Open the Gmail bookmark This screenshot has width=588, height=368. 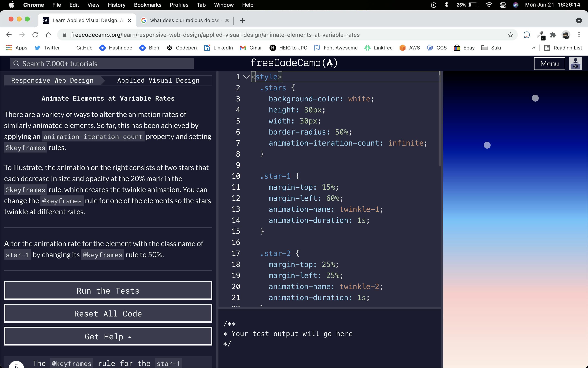[x=251, y=48]
